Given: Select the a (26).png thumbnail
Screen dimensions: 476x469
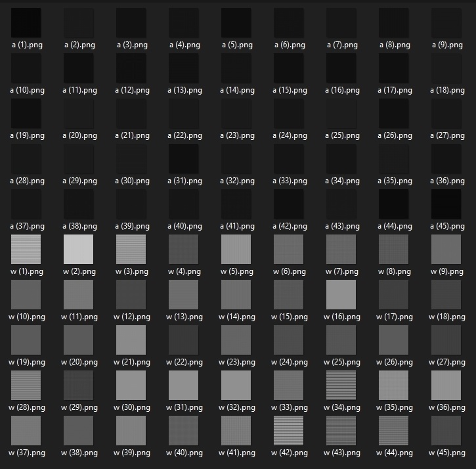Looking at the screenshot, I should point(393,113).
